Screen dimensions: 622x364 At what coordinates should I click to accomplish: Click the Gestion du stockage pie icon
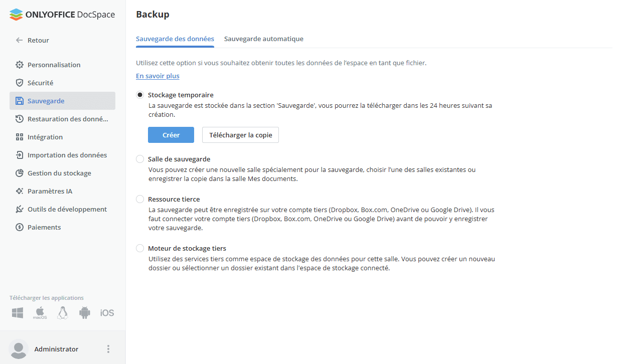(x=20, y=173)
